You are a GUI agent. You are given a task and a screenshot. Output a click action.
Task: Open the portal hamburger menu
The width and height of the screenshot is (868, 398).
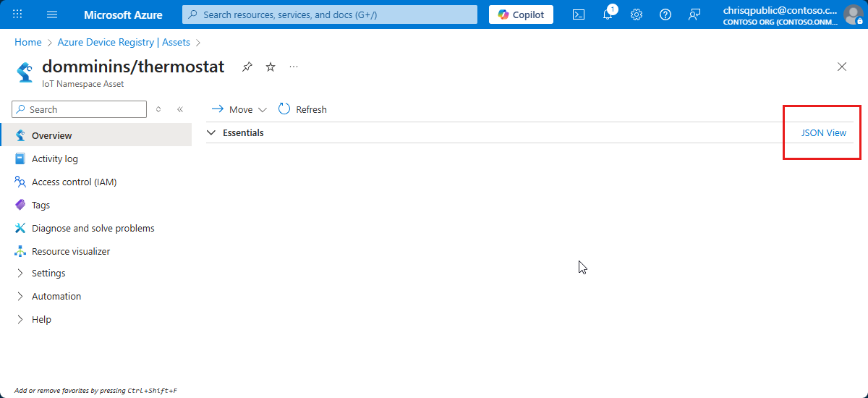(52, 14)
